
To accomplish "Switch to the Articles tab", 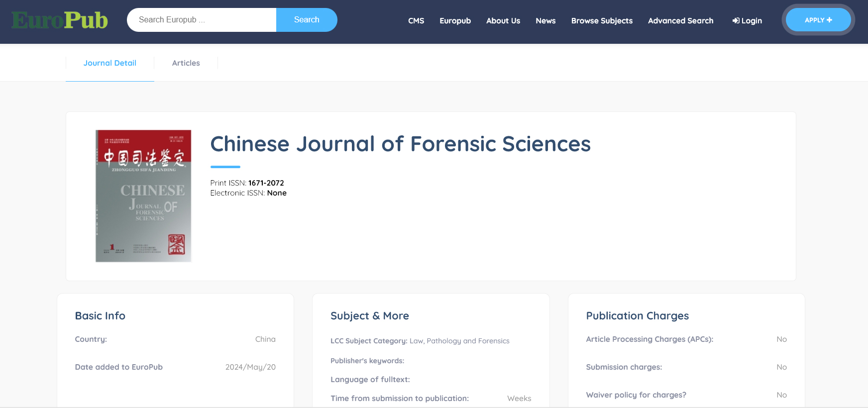I will [186, 63].
